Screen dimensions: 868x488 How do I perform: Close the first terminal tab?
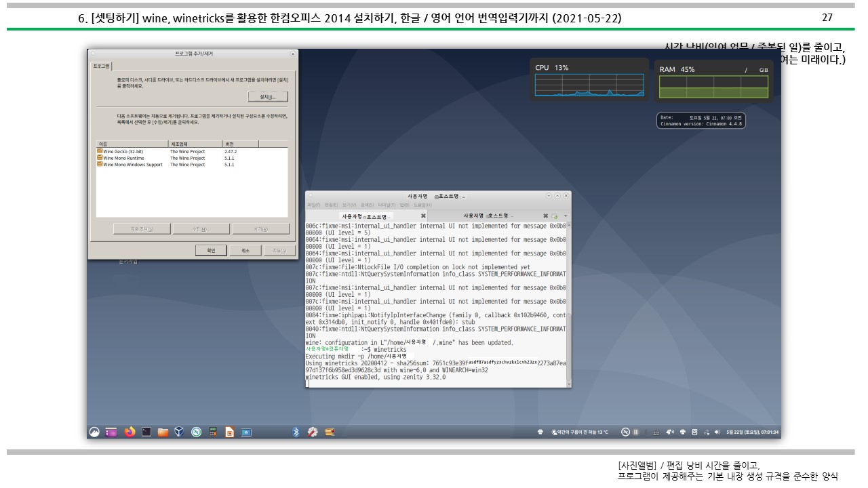pyautogui.click(x=423, y=216)
